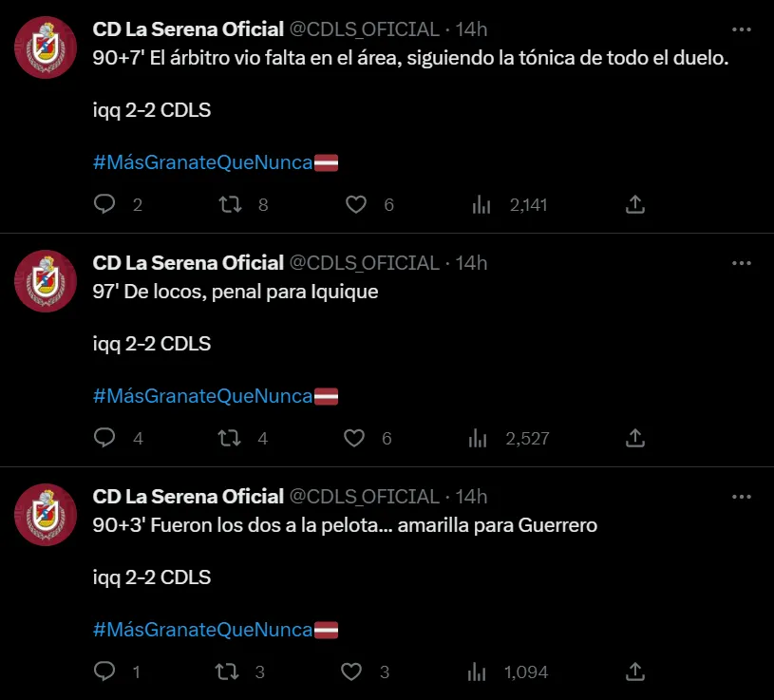Open the more menu on the penalty tweet
This screenshot has height=700, width=774.
tap(740, 264)
